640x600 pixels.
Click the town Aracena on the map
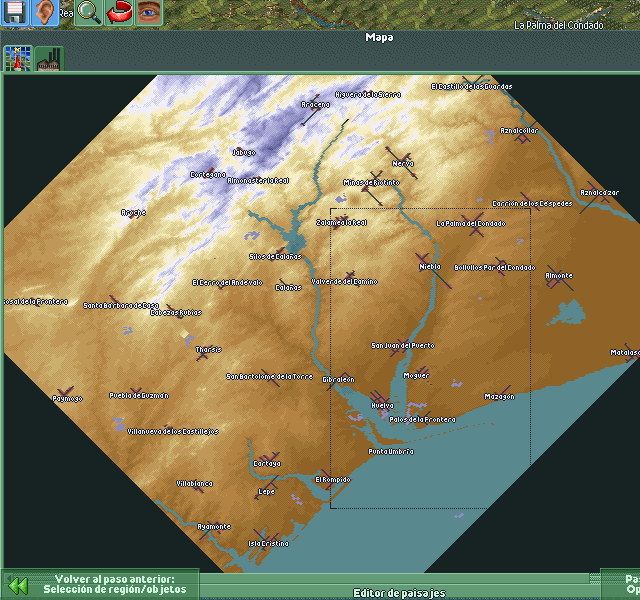tap(315, 104)
